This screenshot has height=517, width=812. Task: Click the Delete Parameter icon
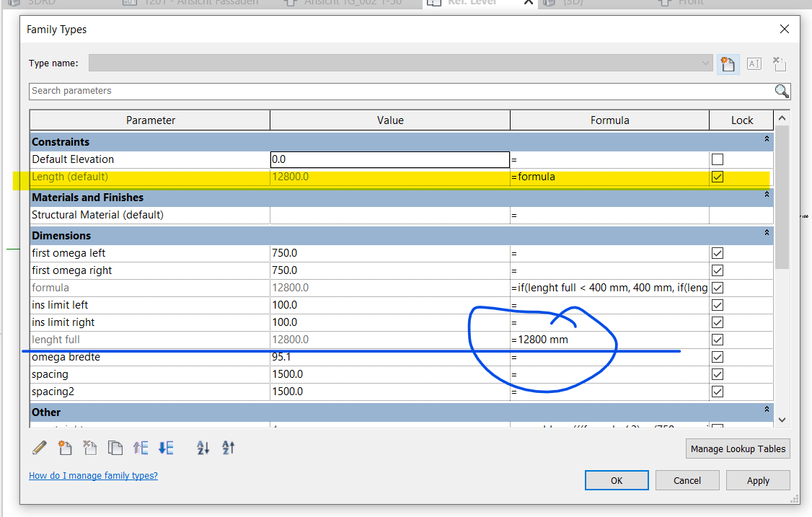point(89,448)
